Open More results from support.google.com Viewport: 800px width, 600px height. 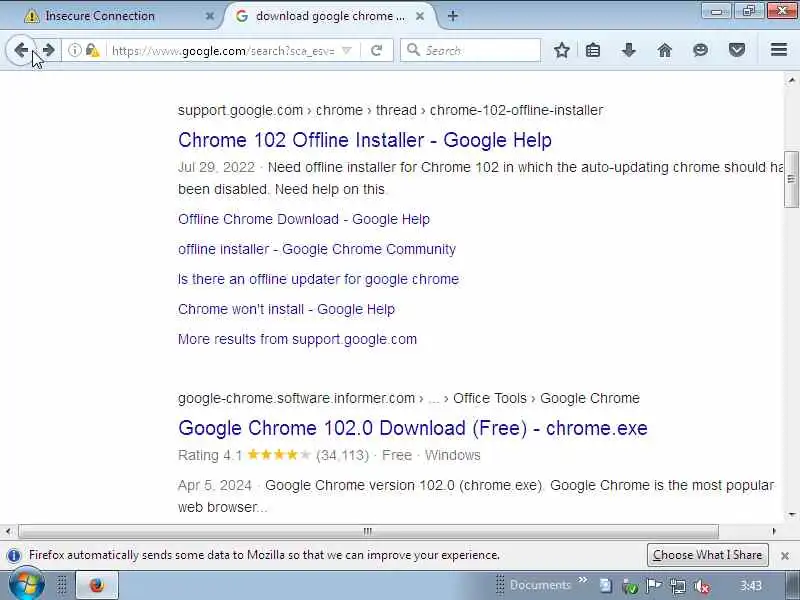297,339
